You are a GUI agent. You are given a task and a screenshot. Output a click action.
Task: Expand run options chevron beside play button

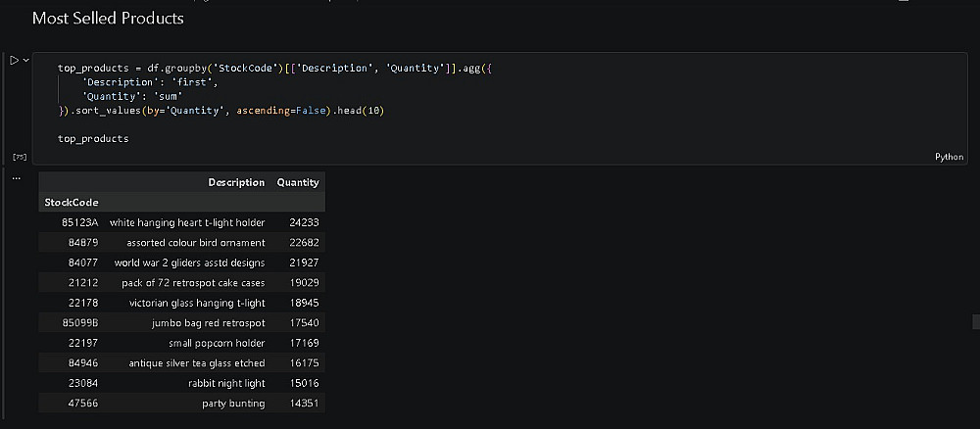click(25, 61)
